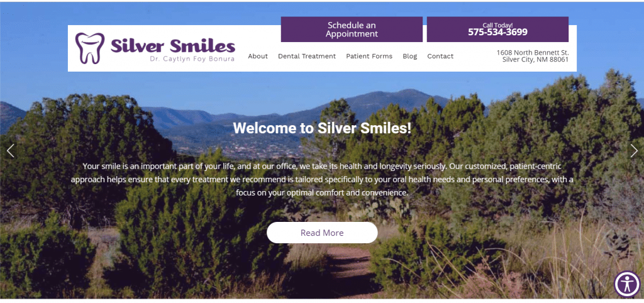Click the tooth logo icon
Viewport: 644px width, 303px height.
[x=90, y=48]
